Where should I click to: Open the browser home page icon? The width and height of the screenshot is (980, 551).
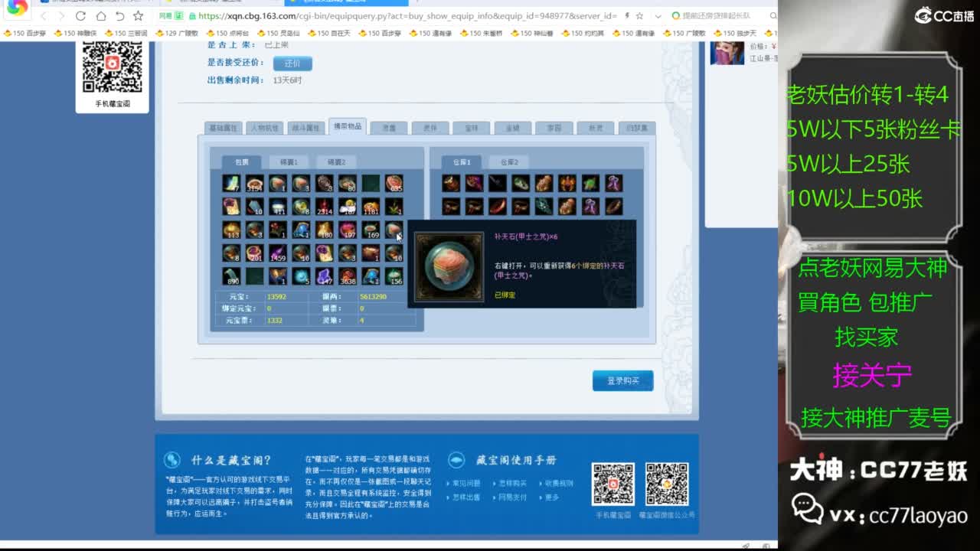tap(100, 15)
